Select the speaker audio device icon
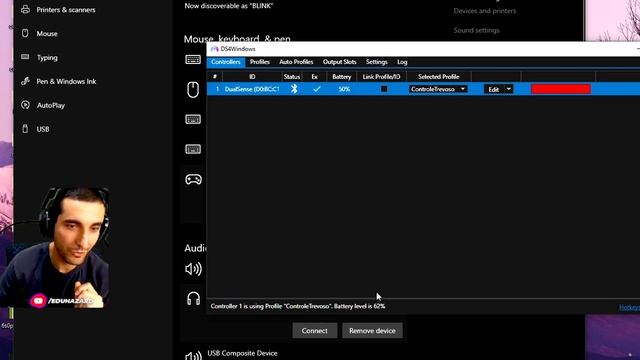 [193, 269]
